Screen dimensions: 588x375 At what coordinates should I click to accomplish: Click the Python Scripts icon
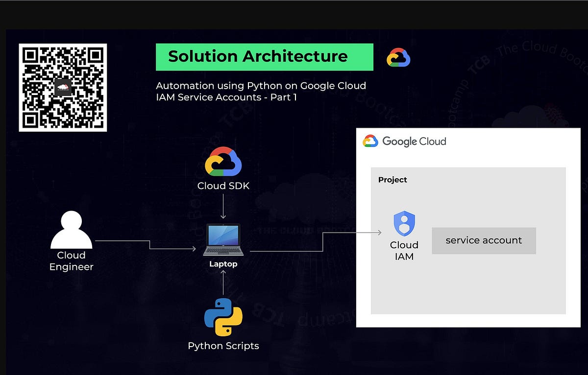(223, 316)
